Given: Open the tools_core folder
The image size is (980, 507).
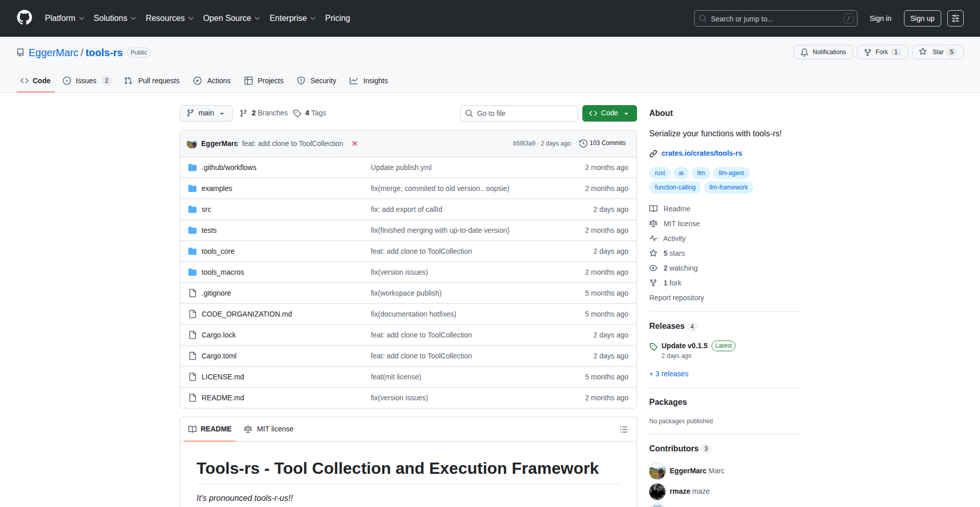Looking at the screenshot, I should click(218, 251).
